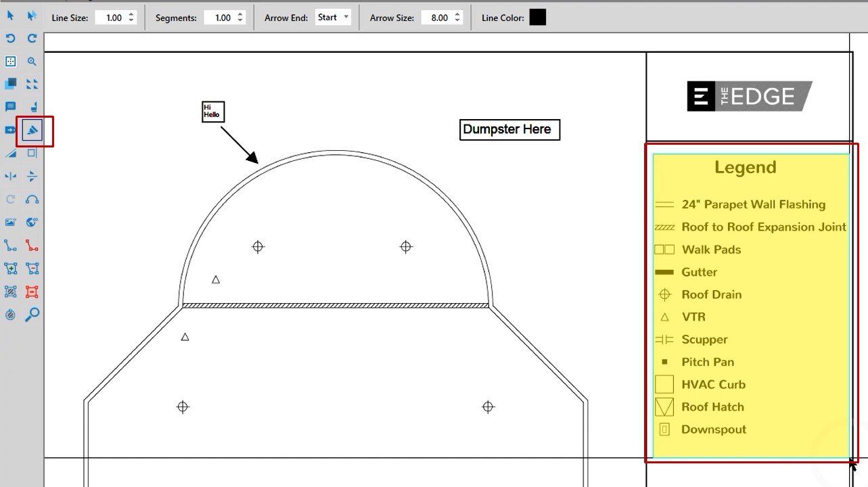Image resolution: width=868 pixels, height=487 pixels.
Task: Click the globe map icon
Action: (x=32, y=223)
